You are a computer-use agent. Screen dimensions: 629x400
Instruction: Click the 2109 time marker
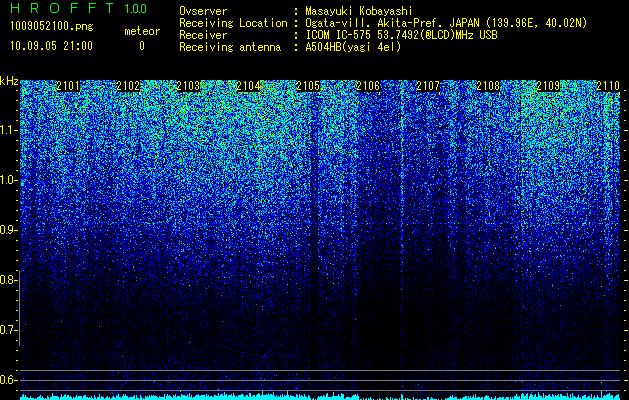(x=548, y=86)
